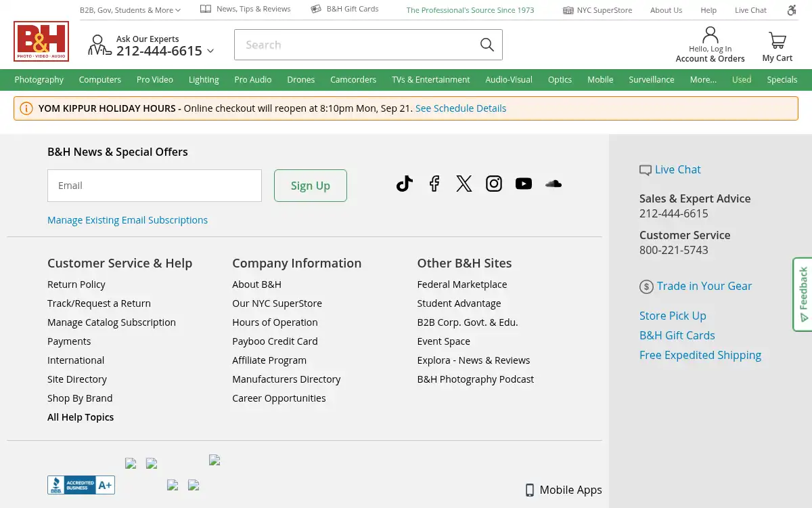Viewport: 812px width, 508px height.
Task: Open Manage Existing Email Subscriptions
Action: click(x=127, y=220)
